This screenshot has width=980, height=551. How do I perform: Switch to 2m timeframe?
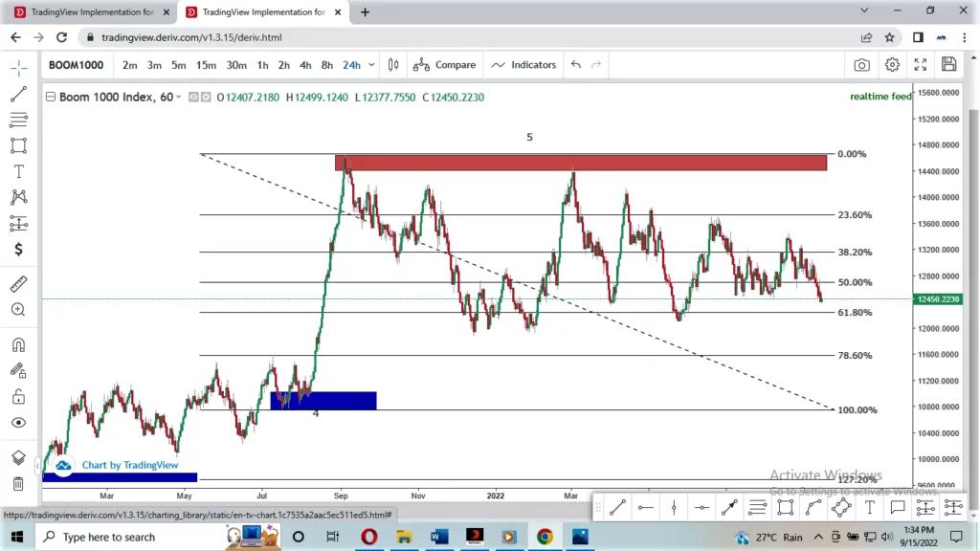(130, 65)
